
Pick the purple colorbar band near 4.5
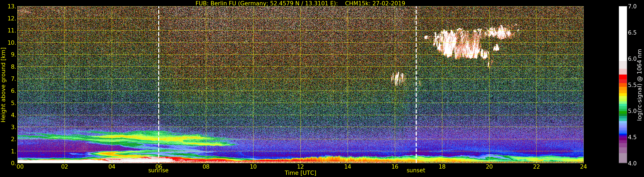623,137
